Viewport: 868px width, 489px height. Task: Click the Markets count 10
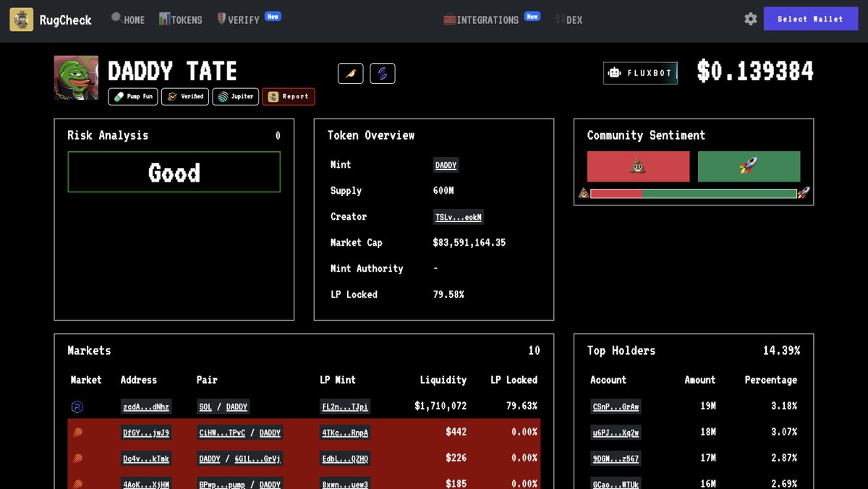coord(534,351)
